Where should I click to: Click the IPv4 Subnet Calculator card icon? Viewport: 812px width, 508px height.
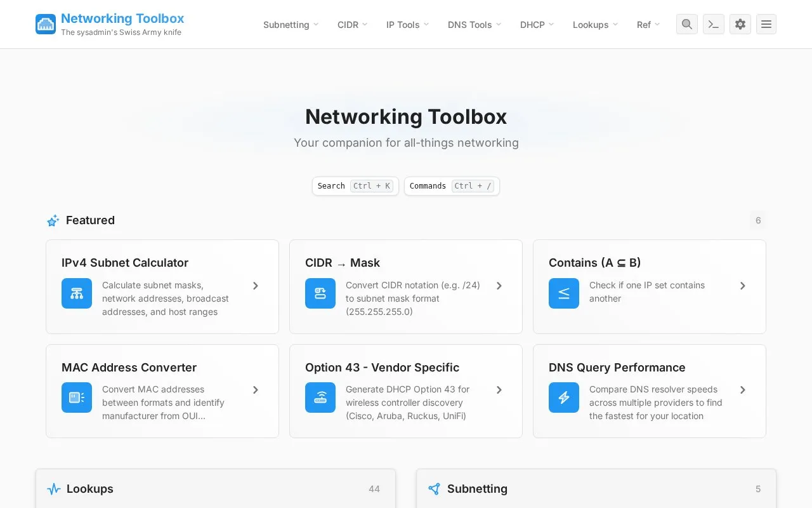click(x=77, y=293)
